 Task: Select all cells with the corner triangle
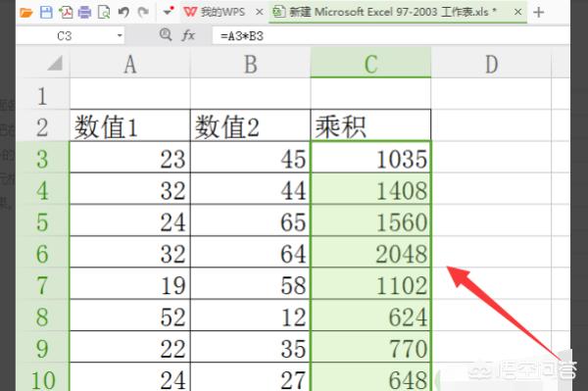point(55,63)
